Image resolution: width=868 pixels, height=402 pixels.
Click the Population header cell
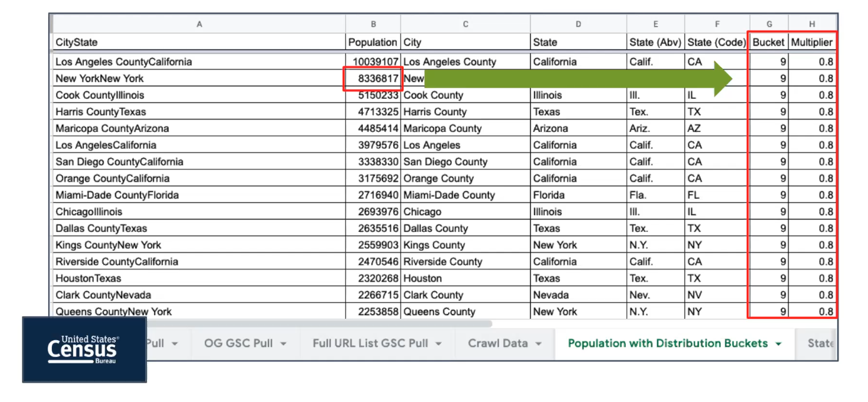point(372,43)
